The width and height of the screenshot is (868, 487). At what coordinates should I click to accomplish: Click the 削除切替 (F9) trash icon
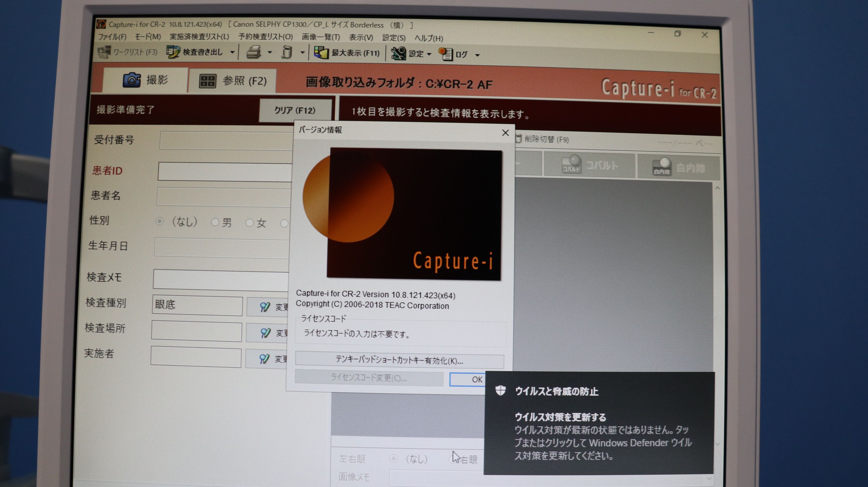click(518, 139)
